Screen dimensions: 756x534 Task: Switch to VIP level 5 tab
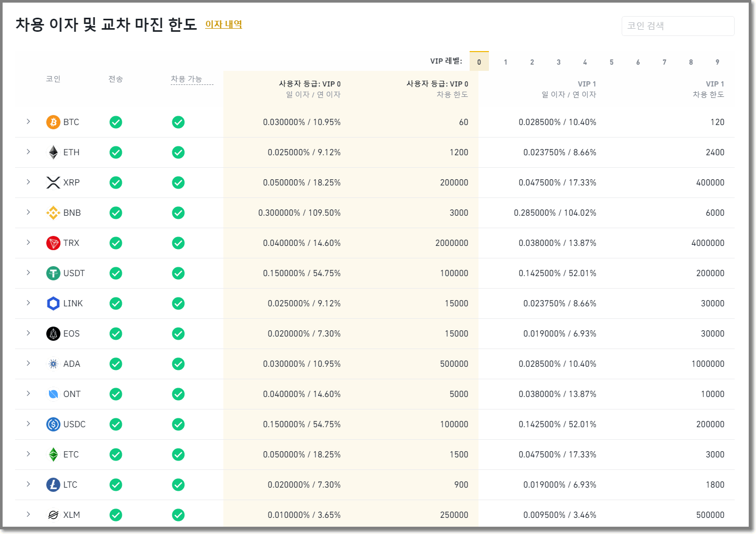tap(611, 61)
